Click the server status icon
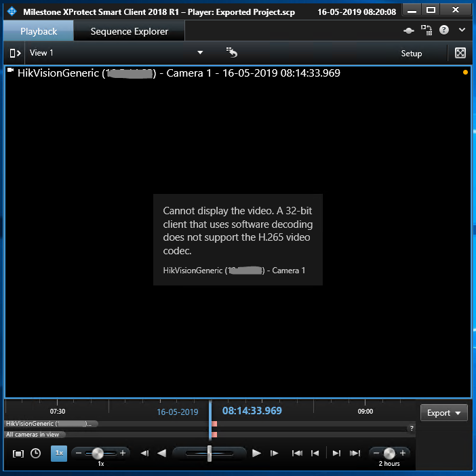The width and height of the screenshot is (476, 476). 408,31
